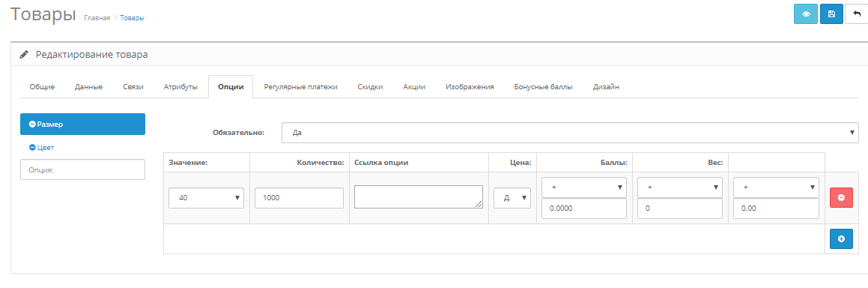
Task: Open the Акции tab
Action: pos(414,87)
